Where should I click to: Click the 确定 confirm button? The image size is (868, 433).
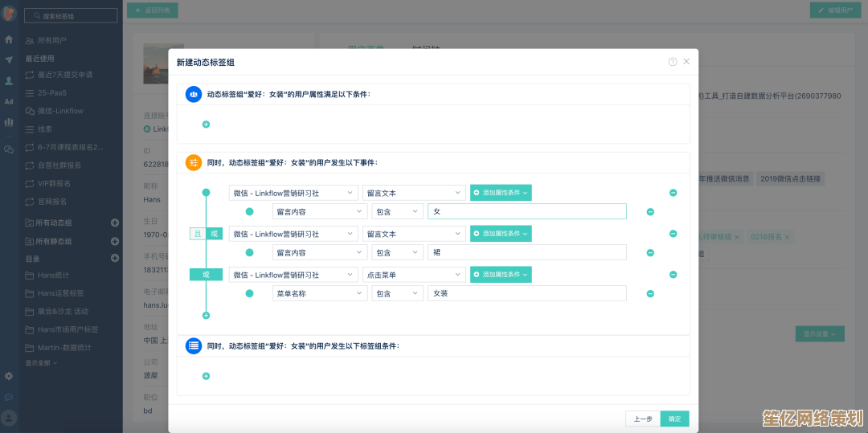(x=674, y=419)
